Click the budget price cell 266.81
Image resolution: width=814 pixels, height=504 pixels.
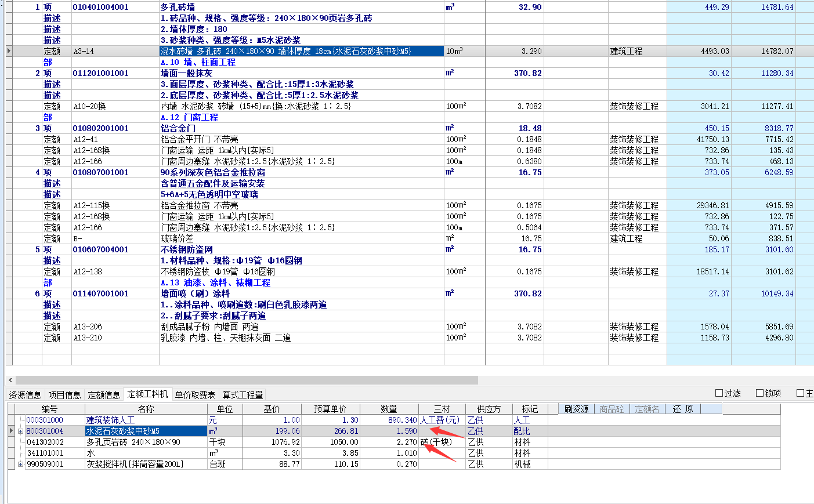pyautogui.click(x=331, y=431)
